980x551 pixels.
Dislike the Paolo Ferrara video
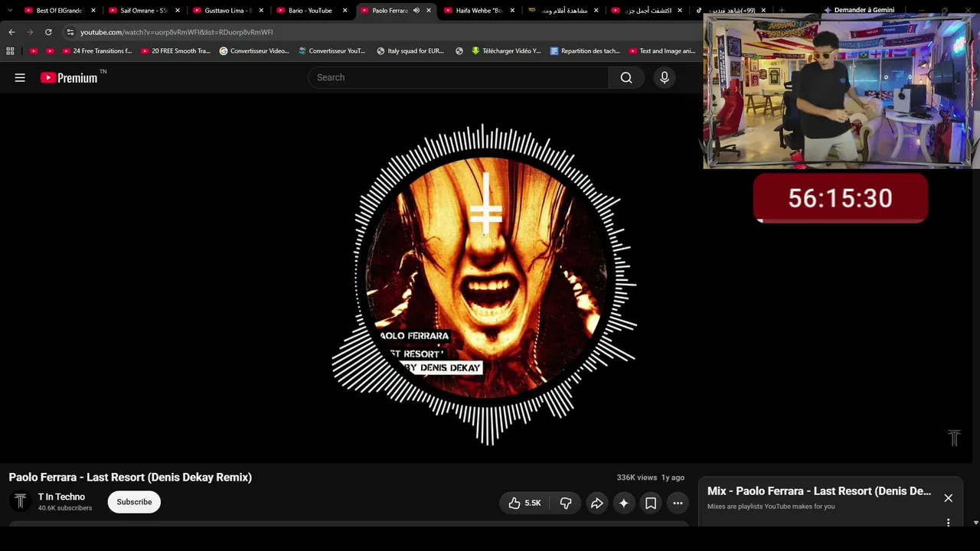[x=566, y=503]
